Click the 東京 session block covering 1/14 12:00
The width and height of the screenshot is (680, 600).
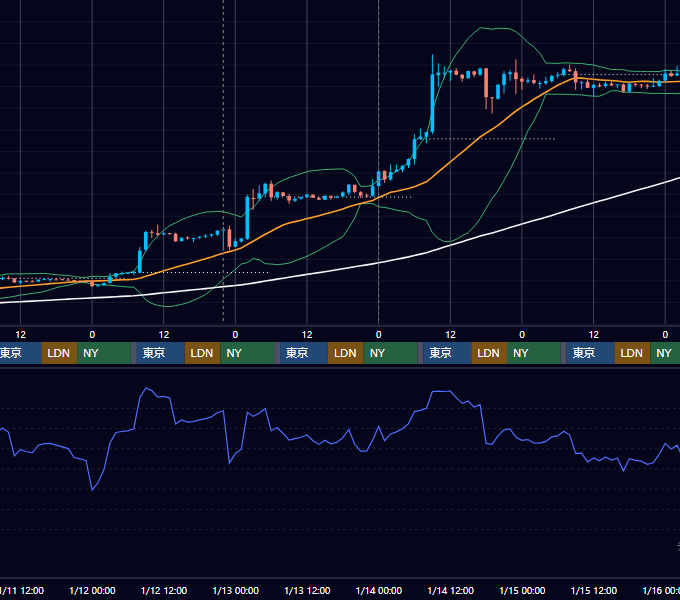[x=447, y=353]
